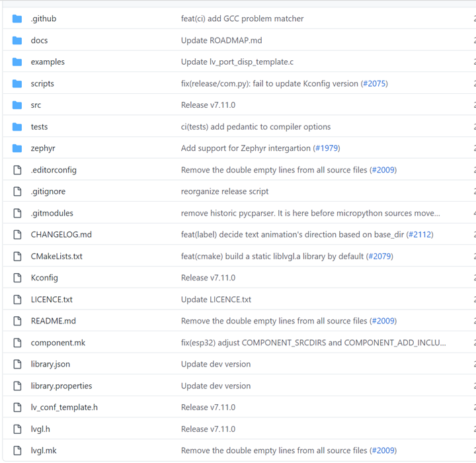View the .gitmodules file
The image size is (476, 463).
click(x=52, y=213)
